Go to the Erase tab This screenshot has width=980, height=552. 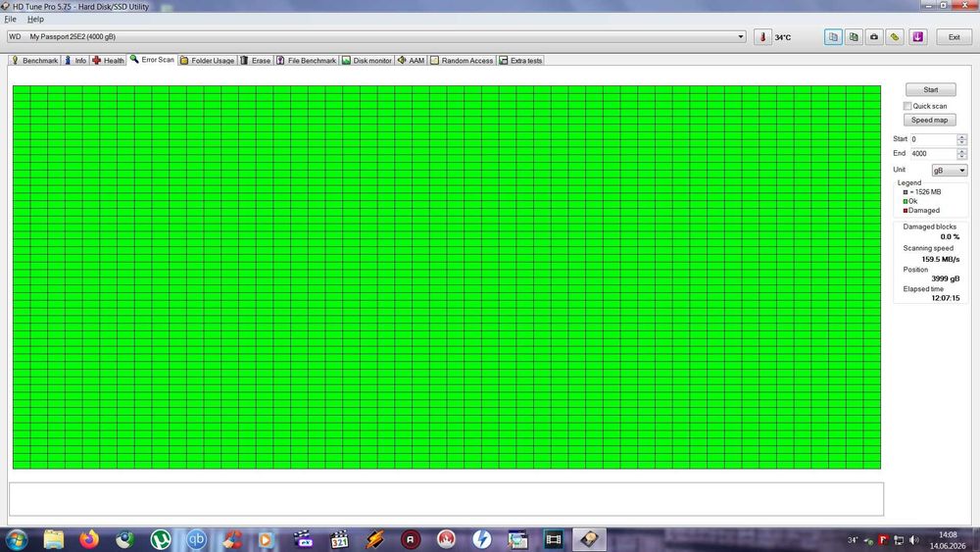click(x=256, y=61)
